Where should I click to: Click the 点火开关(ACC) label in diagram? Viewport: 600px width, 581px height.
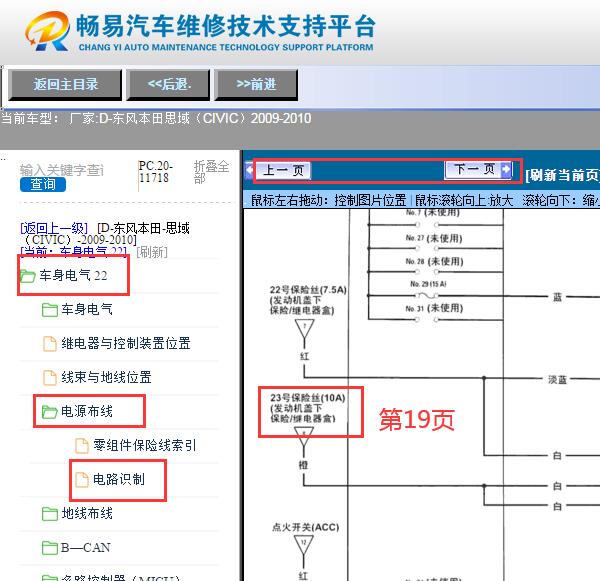305,527
